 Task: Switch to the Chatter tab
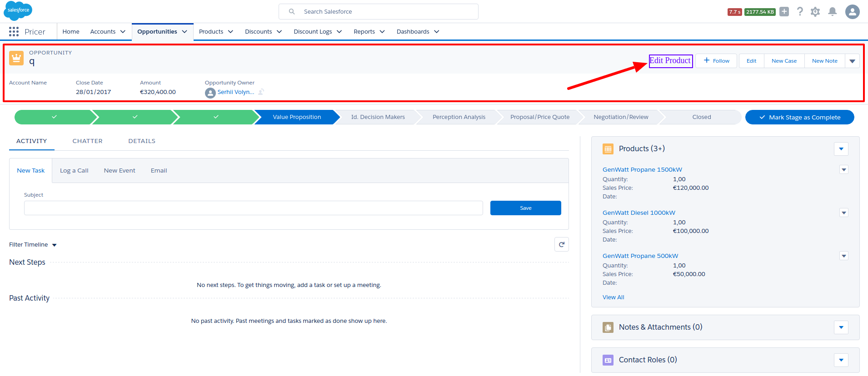[87, 141]
